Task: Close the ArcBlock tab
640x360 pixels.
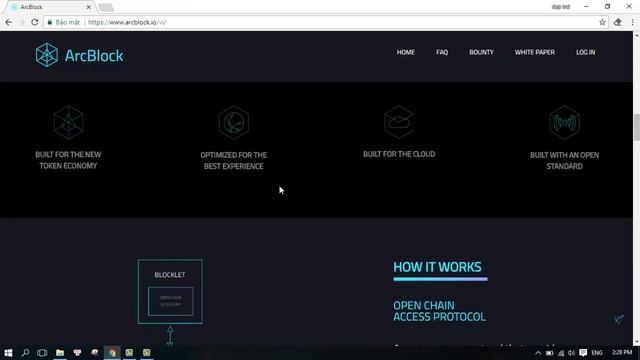Action: point(89,7)
